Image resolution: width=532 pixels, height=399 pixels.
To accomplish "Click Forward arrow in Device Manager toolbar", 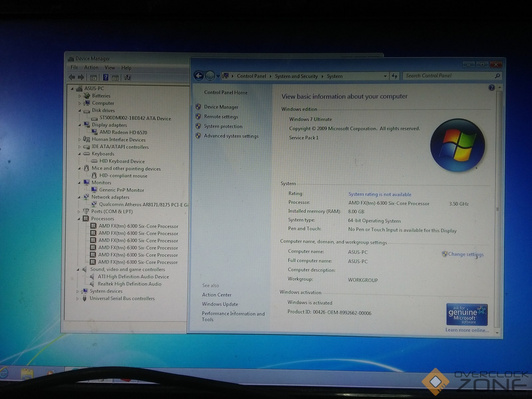I will pos(81,77).
